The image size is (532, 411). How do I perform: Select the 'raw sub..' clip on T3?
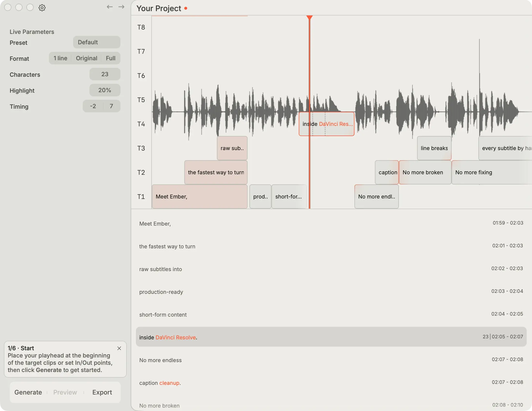click(232, 148)
